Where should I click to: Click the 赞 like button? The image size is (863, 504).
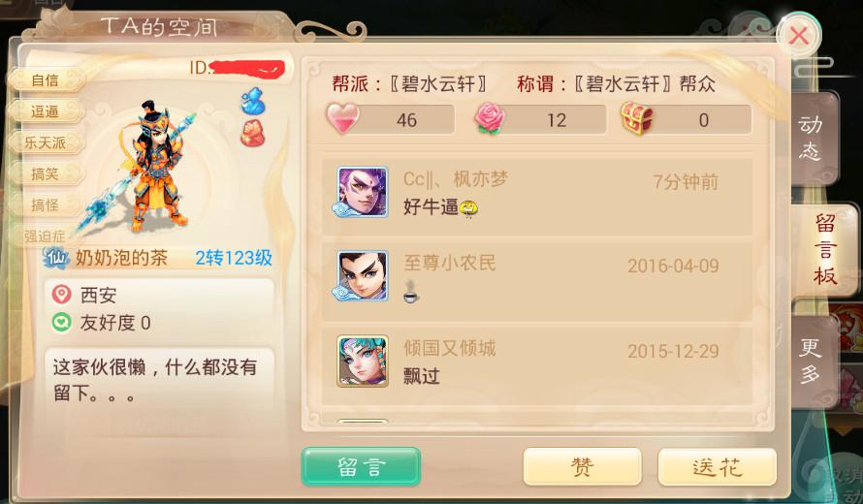(x=583, y=466)
